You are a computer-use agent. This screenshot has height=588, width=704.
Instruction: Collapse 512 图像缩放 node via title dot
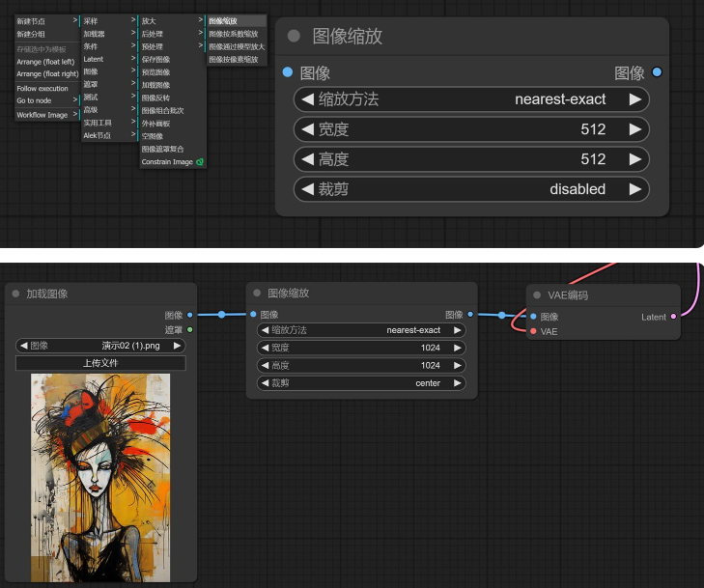(x=294, y=36)
